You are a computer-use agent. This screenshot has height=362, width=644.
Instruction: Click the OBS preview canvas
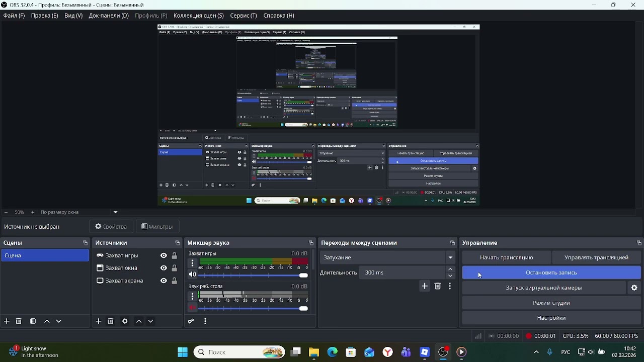point(318,115)
